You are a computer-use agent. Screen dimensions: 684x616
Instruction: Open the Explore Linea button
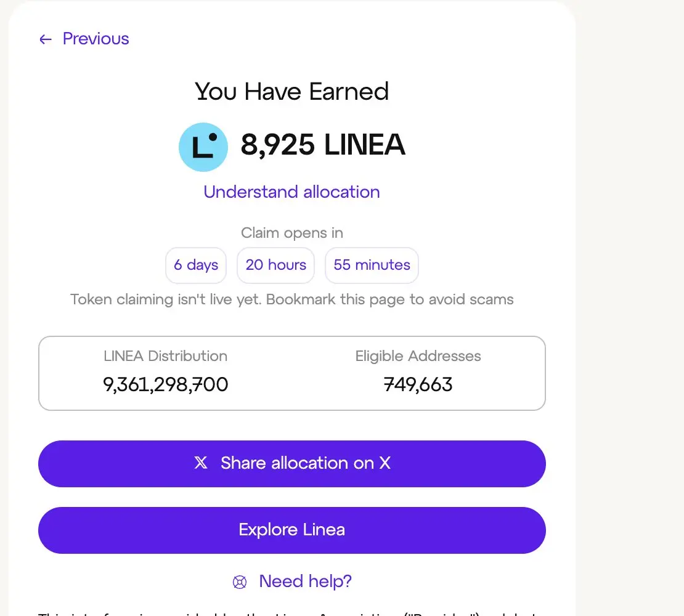(x=292, y=530)
